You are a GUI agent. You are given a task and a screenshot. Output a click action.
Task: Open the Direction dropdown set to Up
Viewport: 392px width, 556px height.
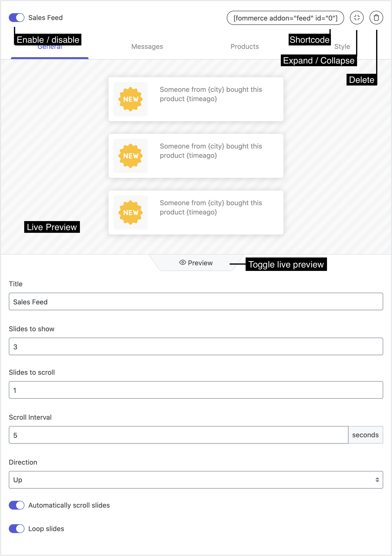[196, 480]
